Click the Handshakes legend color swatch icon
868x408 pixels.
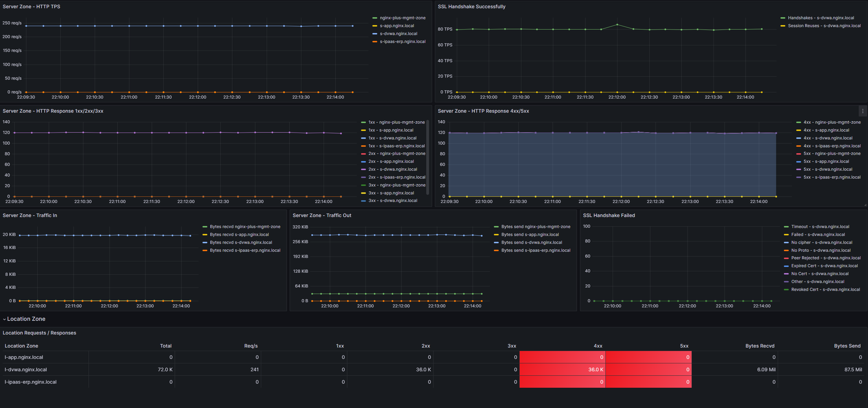pos(783,18)
